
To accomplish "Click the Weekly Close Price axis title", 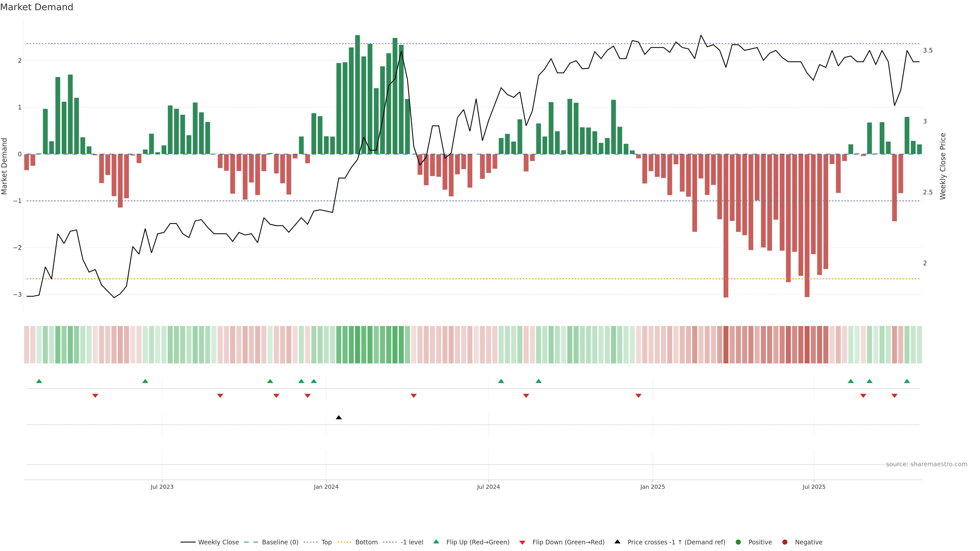I will pos(942,166).
